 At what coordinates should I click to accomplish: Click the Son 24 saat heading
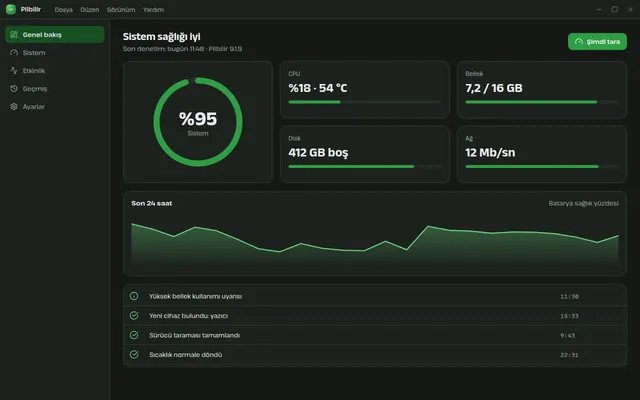152,203
